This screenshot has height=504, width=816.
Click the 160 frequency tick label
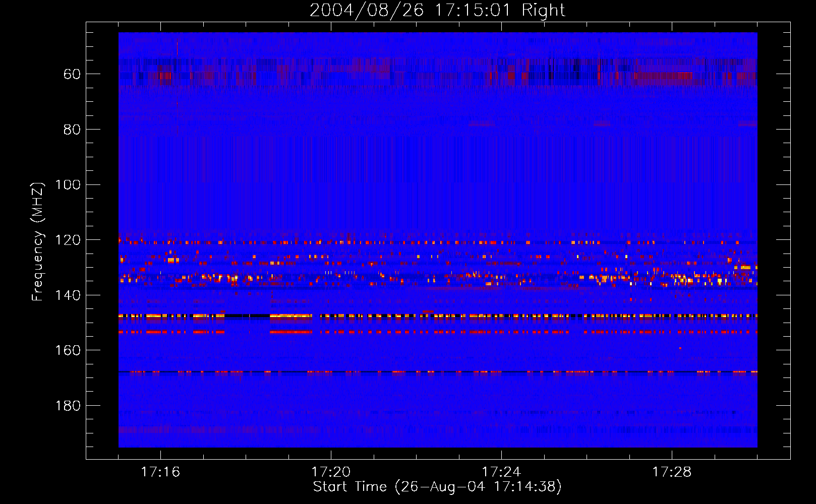[x=68, y=350]
